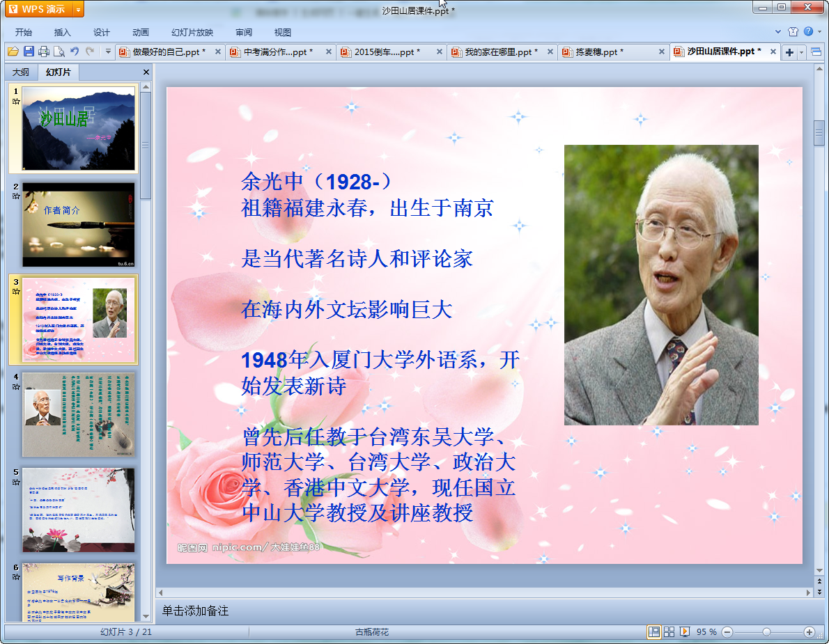The height and width of the screenshot is (644, 829).
Task: Click the Undo arrow icon
Action: click(75, 52)
